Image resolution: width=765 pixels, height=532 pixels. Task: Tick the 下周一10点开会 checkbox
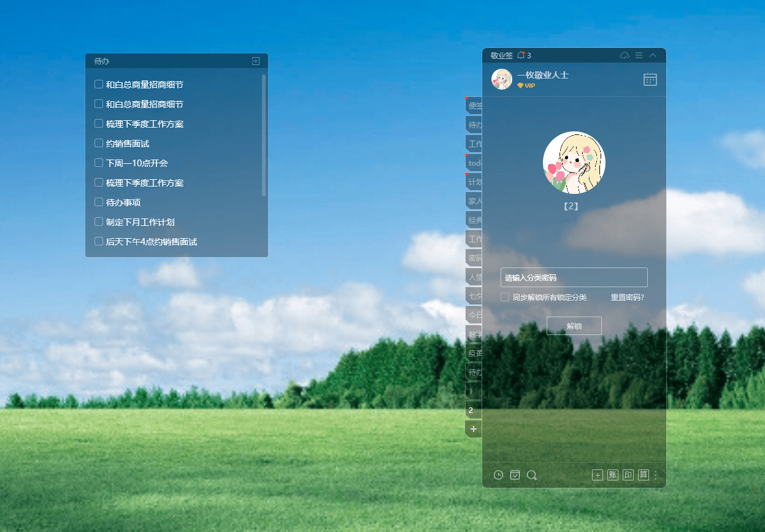coord(99,163)
